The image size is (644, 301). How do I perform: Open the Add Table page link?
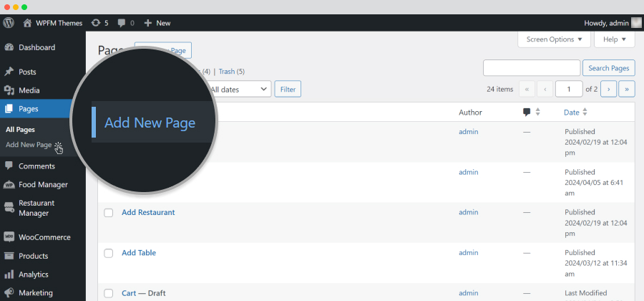click(x=139, y=252)
